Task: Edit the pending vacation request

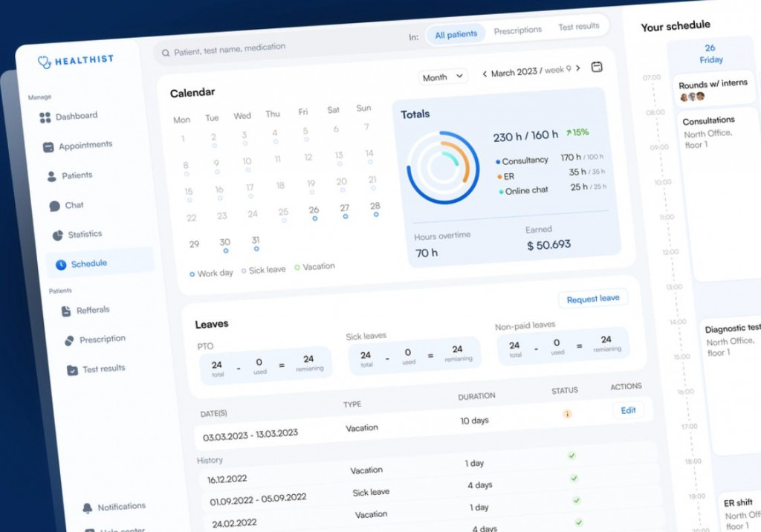Action: coord(628,409)
